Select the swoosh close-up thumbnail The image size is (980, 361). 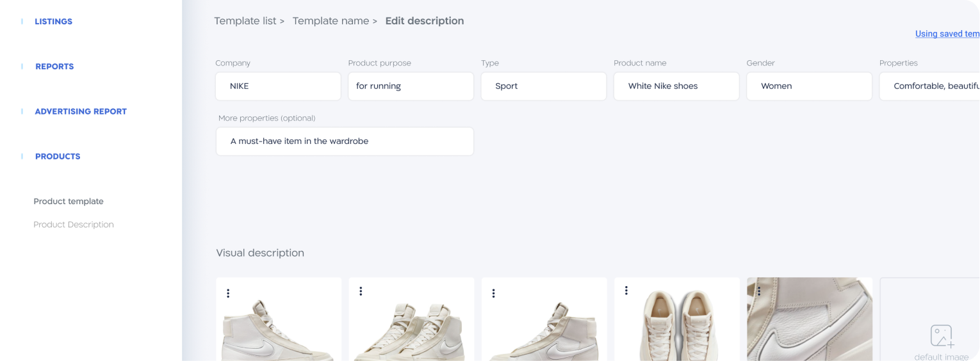point(810,319)
